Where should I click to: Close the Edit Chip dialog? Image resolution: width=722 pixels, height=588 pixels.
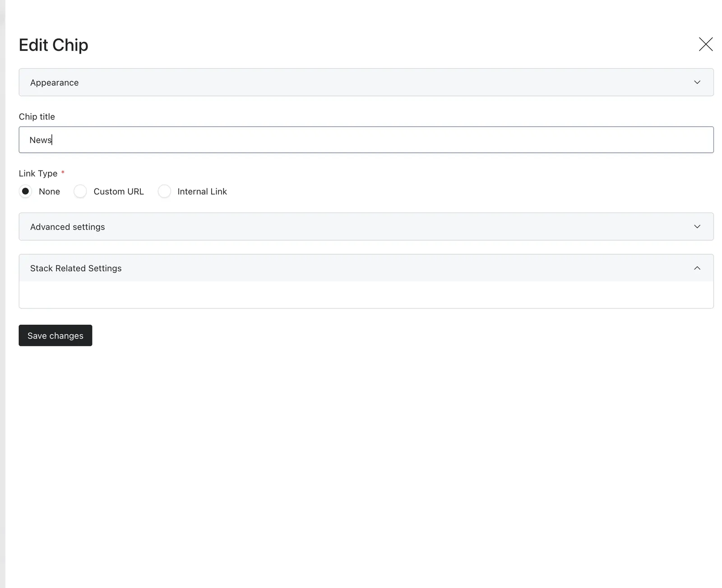point(706,44)
